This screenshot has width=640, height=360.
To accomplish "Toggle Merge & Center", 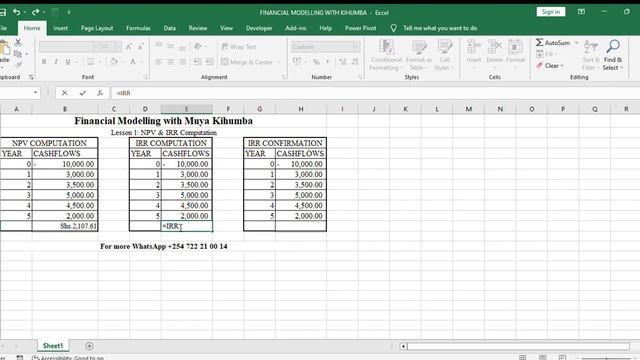I will pyautogui.click(x=247, y=62).
